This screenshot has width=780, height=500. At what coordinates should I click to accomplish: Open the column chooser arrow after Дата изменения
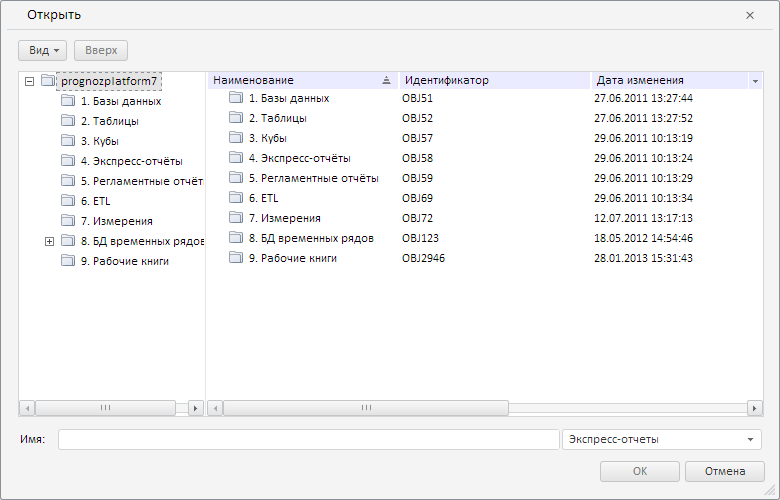tap(755, 80)
